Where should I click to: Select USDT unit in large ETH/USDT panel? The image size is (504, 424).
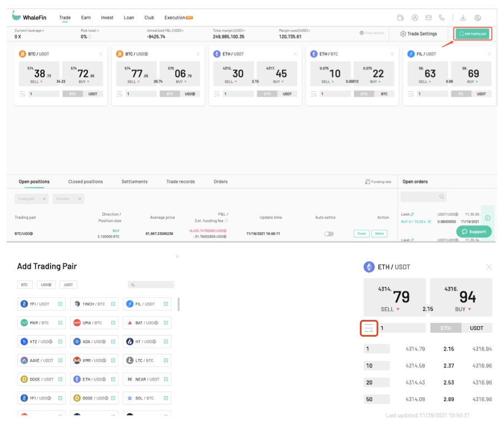[477, 328]
